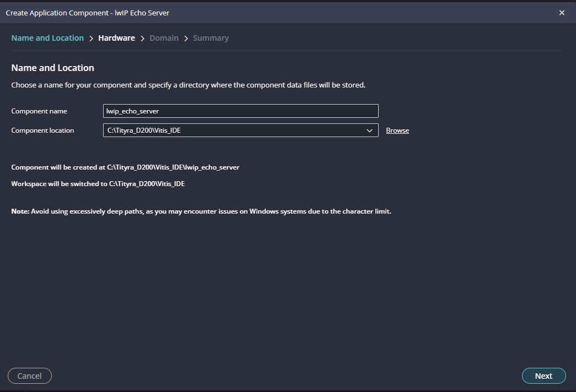Switch to the Hardware step
Screen dimensions: 576x392
[116, 38]
